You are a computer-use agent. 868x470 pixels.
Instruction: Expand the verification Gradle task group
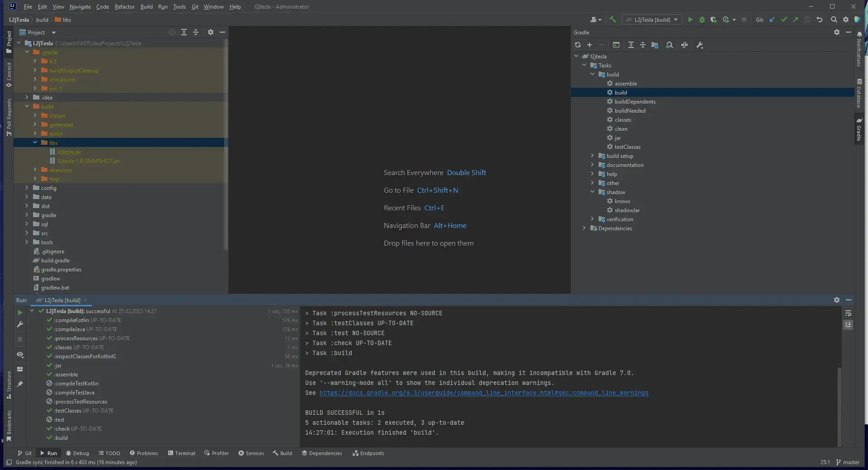pos(593,219)
